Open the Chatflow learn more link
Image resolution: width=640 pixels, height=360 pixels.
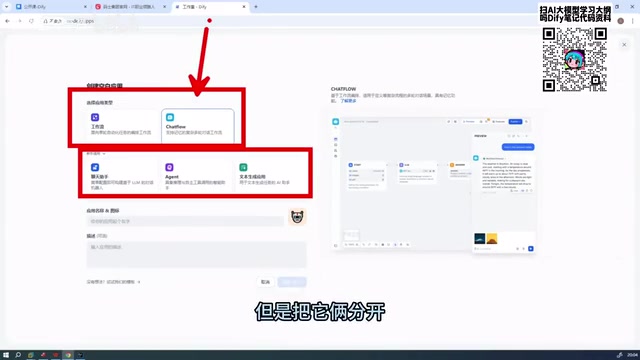click(x=348, y=101)
